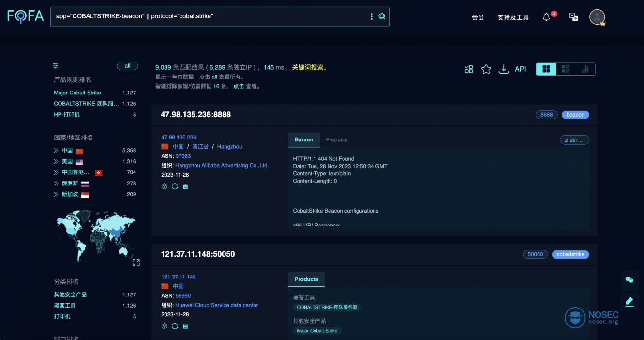The width and height of the screenshot is (644, 340).
Task: Bookmark this query with the star icon
Action: [486, 69]
